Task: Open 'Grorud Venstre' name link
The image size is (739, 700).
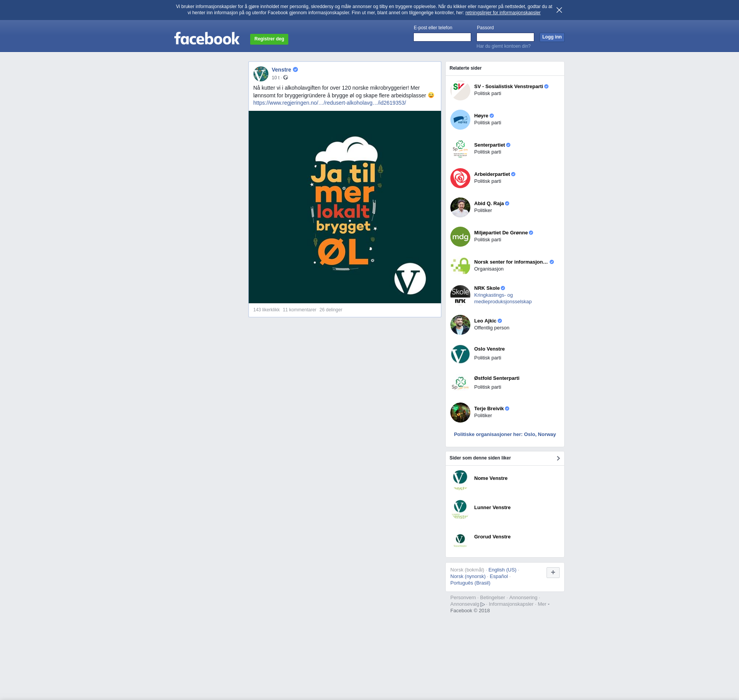Action: 492,537
